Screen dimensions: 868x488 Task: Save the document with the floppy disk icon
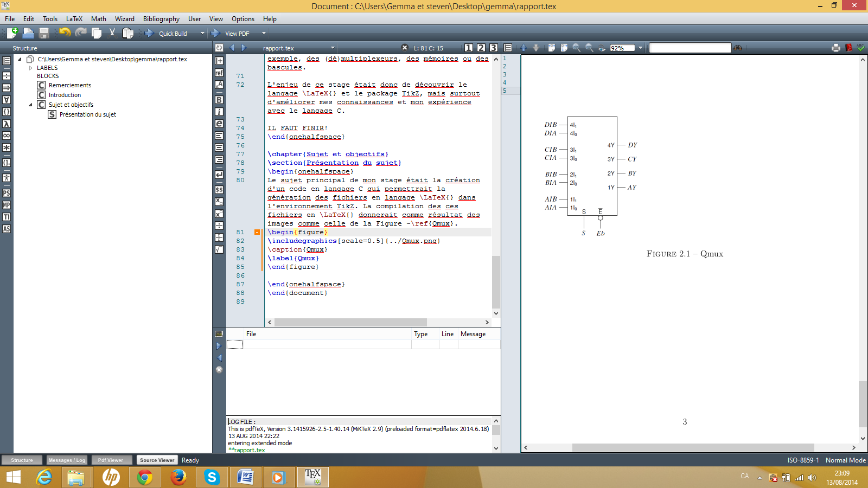point(44,33)
